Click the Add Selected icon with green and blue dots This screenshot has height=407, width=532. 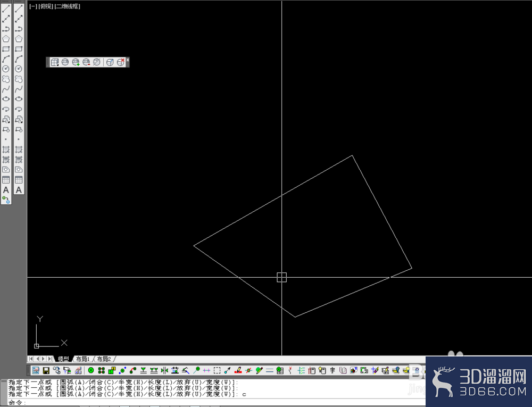coord(6,200)
